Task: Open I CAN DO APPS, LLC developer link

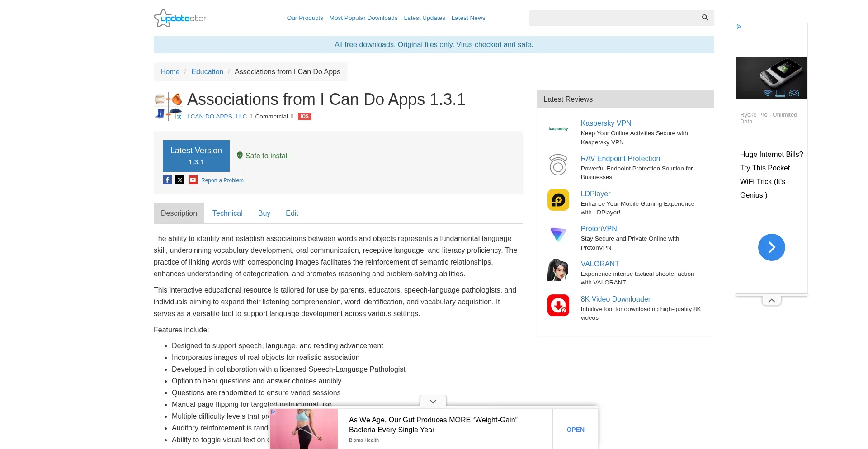Action: coord(217,117)
